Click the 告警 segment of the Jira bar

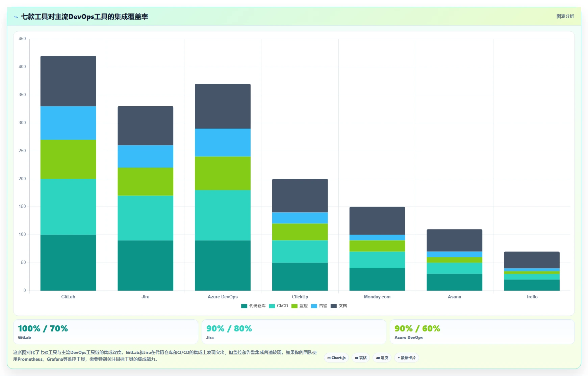(x=146, y=157)
